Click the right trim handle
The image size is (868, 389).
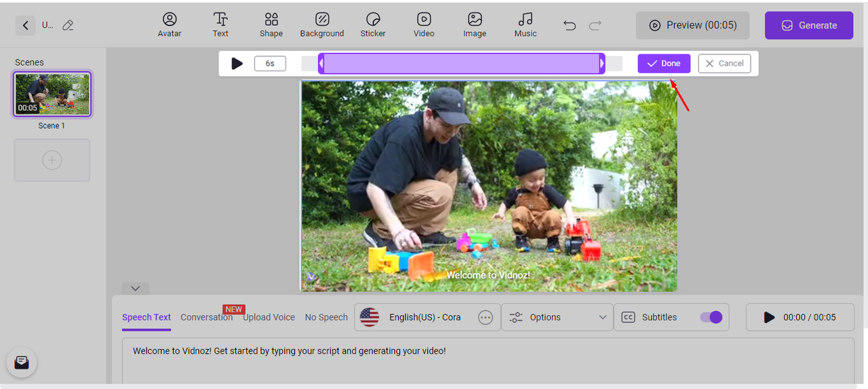(x=601, y=64)
